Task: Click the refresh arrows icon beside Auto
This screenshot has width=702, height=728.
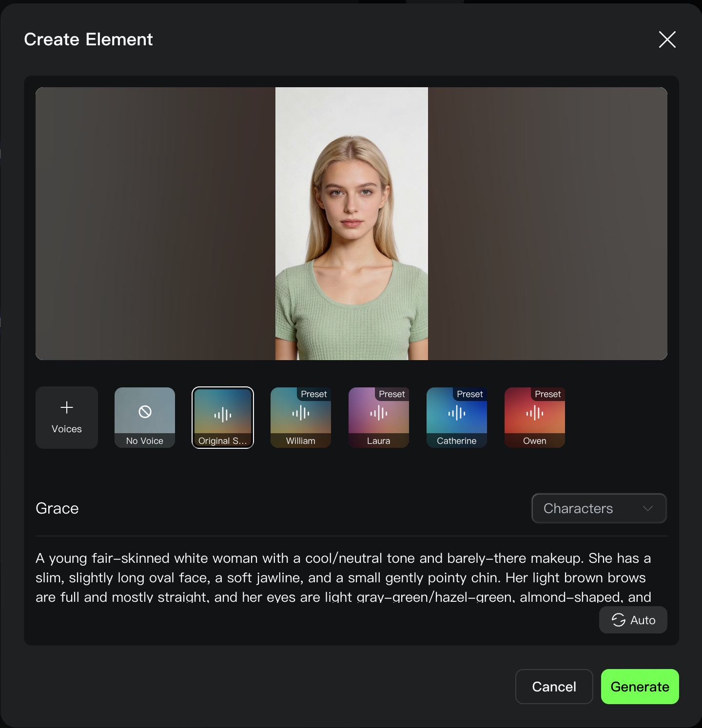Action: click(x=619, y=620)
